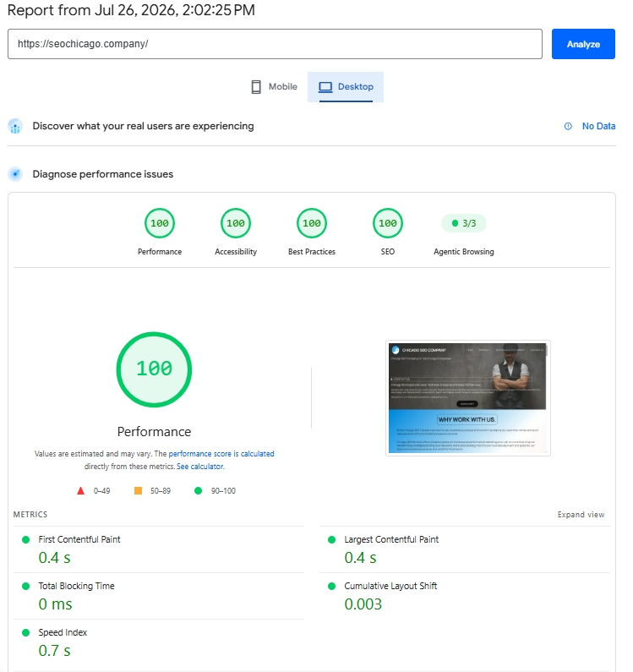The height and width of the screenshot is (672, 633).
Task: Click the green circle 90–100 legend icon
Action: tap(198, 491)
